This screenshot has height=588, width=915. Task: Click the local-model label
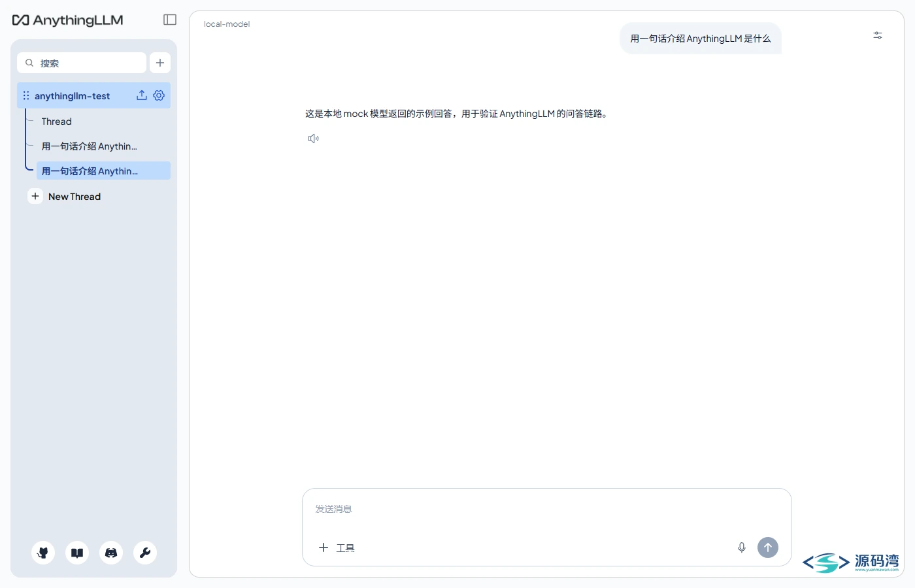coord(227,24)
